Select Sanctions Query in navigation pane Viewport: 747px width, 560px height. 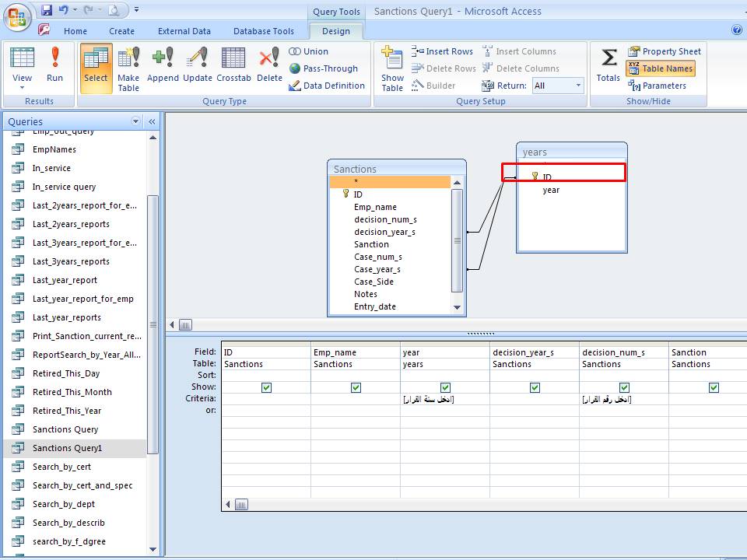click(x=65, y=429)
